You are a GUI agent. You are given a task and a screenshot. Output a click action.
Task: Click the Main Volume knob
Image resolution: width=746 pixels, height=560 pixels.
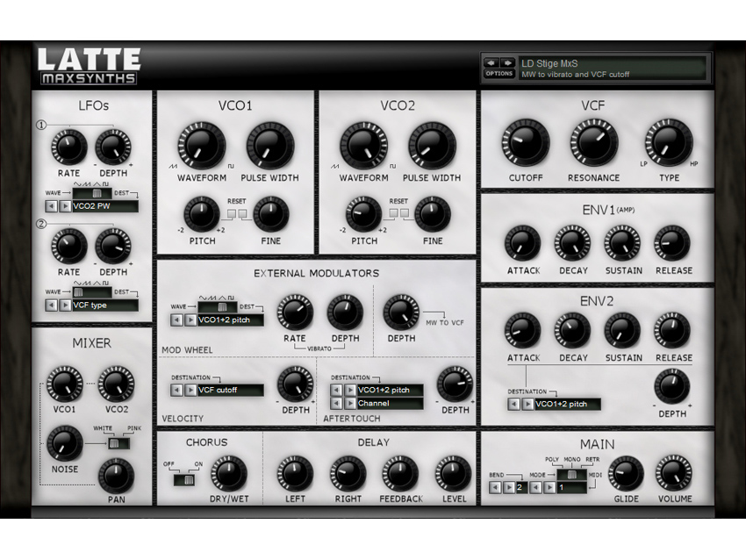[x=674, y=473]
